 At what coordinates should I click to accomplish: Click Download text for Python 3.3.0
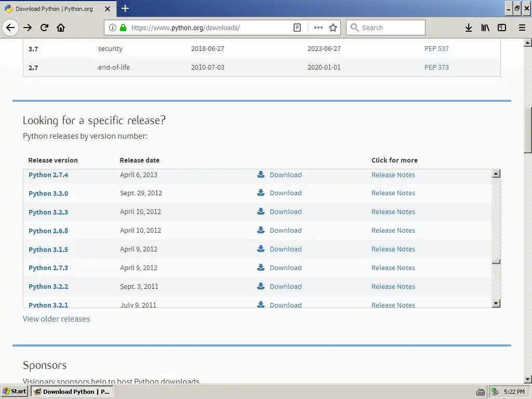pyautogui.click(x=285, y=193)
